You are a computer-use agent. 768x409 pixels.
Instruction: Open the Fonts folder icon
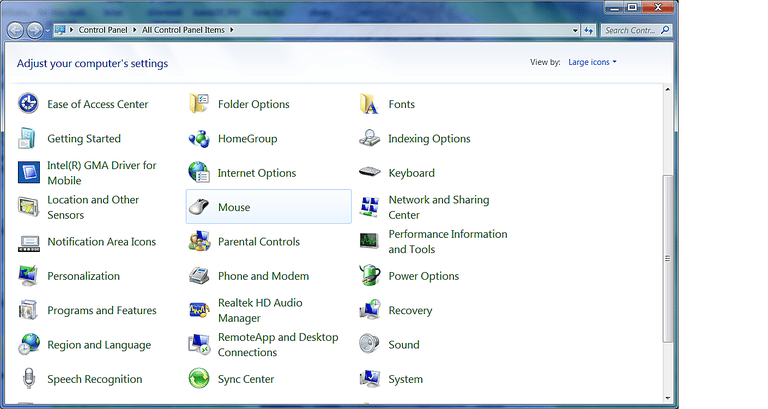(x=370, y=104)
